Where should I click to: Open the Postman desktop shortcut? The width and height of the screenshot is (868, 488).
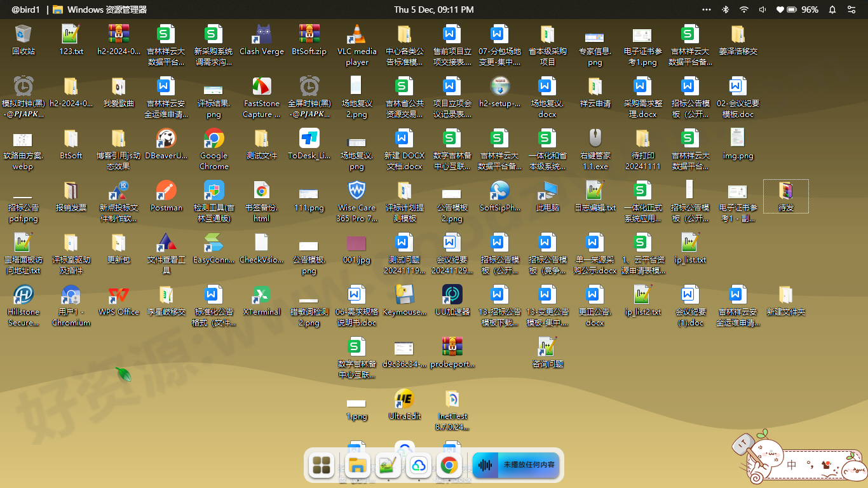click(x=166, y=191)
